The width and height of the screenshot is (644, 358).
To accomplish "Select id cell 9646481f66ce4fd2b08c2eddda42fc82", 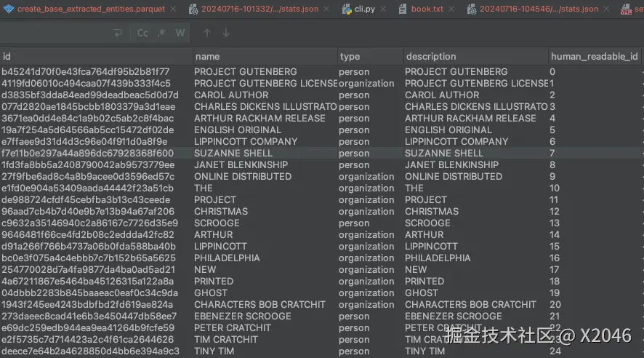I will click(87, 235).
